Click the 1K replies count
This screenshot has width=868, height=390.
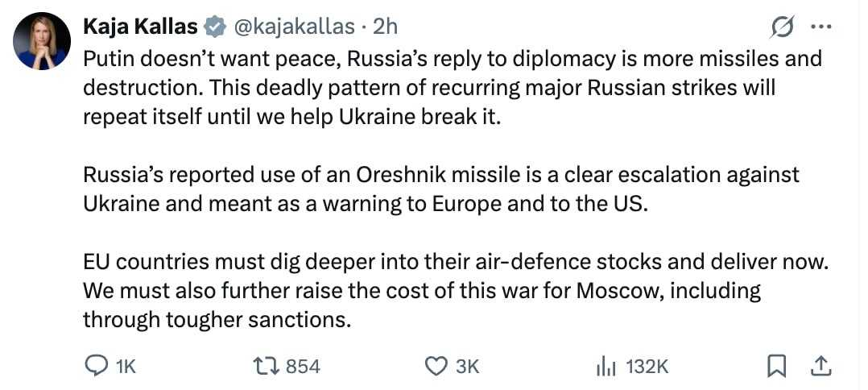tap(126, 367)
